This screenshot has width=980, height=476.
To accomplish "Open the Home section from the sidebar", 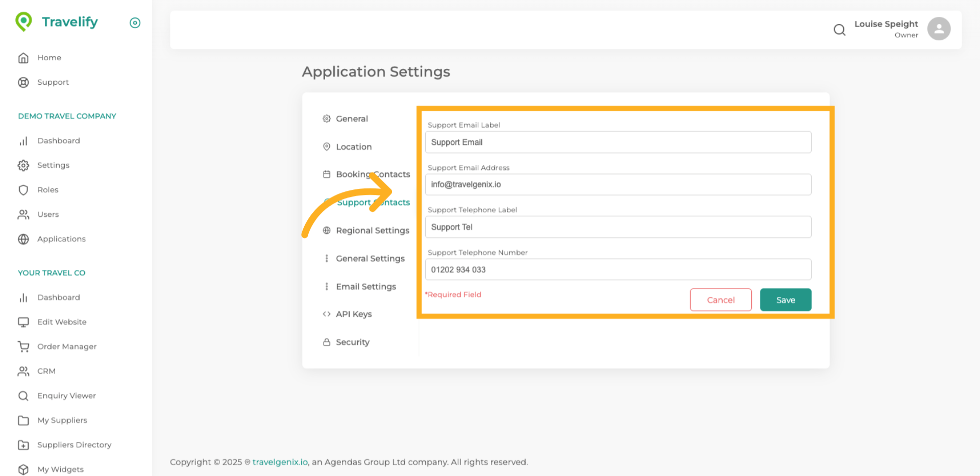I will (x=48, y=57).
